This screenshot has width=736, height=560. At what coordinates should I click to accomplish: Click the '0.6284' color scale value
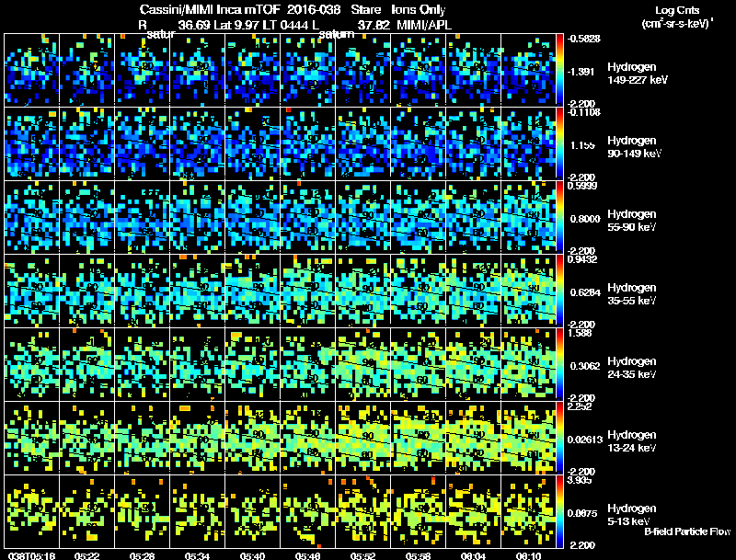tap(585, 292)
